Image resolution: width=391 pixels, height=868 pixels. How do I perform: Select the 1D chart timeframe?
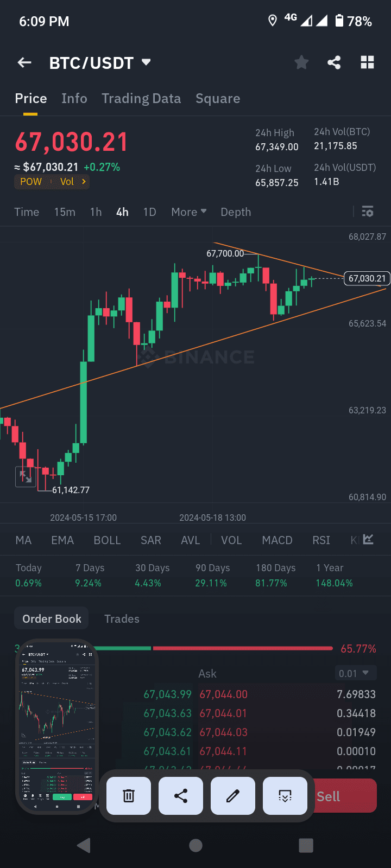[149, 212]
